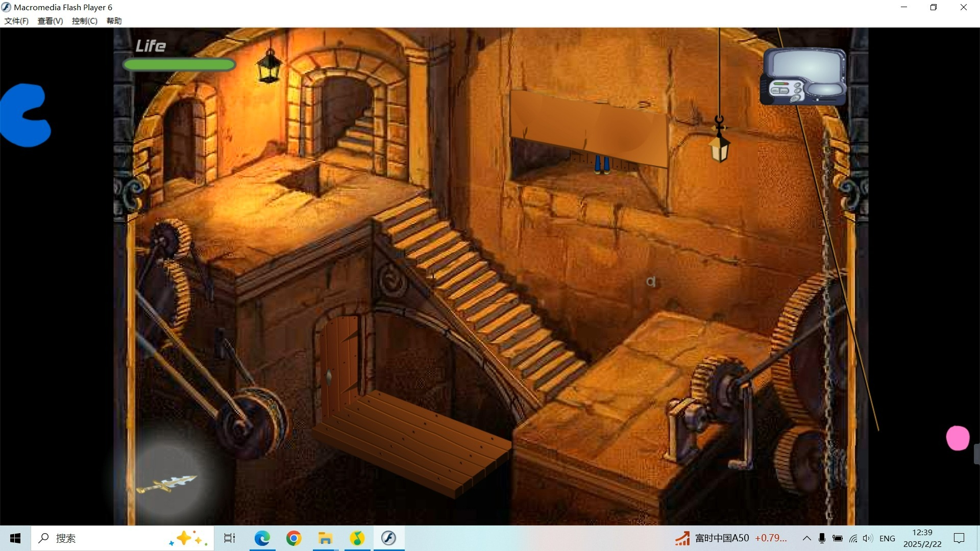
Task: Expand hidden system tray icons chevron
Action: [806, 538]
